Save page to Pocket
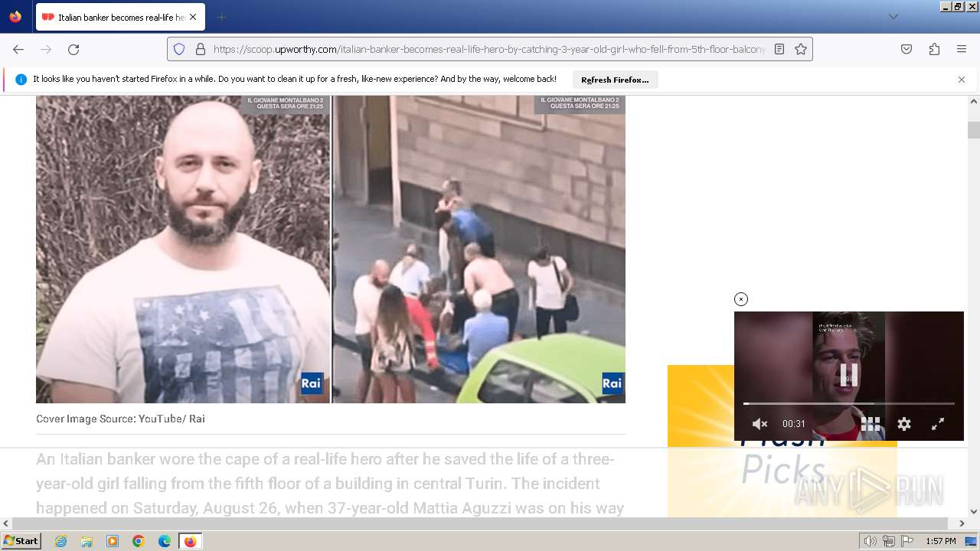980x551 pixels. [x=906, y=49]
